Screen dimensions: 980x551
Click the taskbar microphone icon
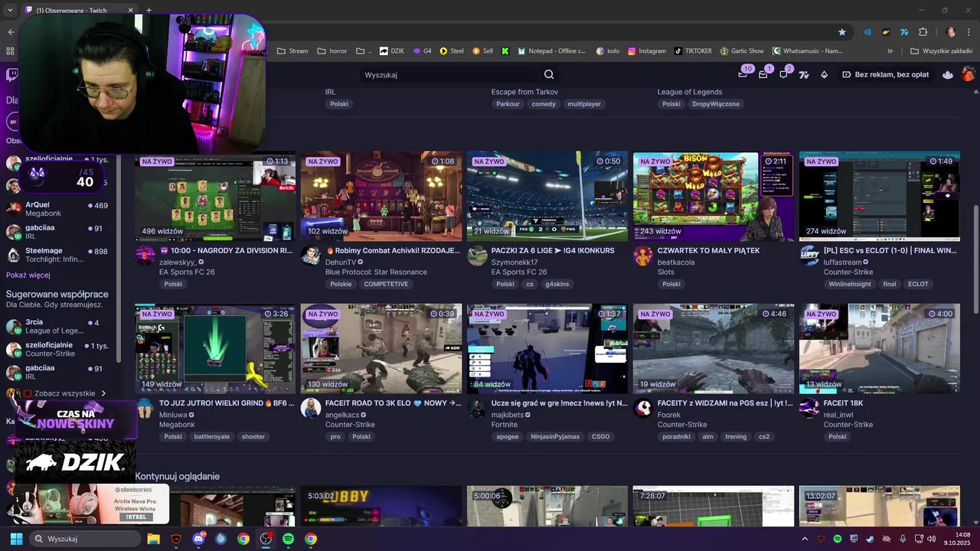[x=903, y=539]
